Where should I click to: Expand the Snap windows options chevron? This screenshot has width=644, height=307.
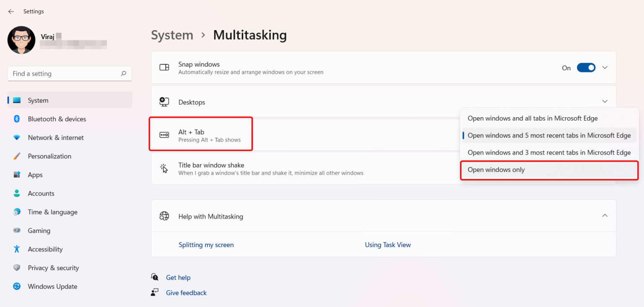(x=605, y=68)
